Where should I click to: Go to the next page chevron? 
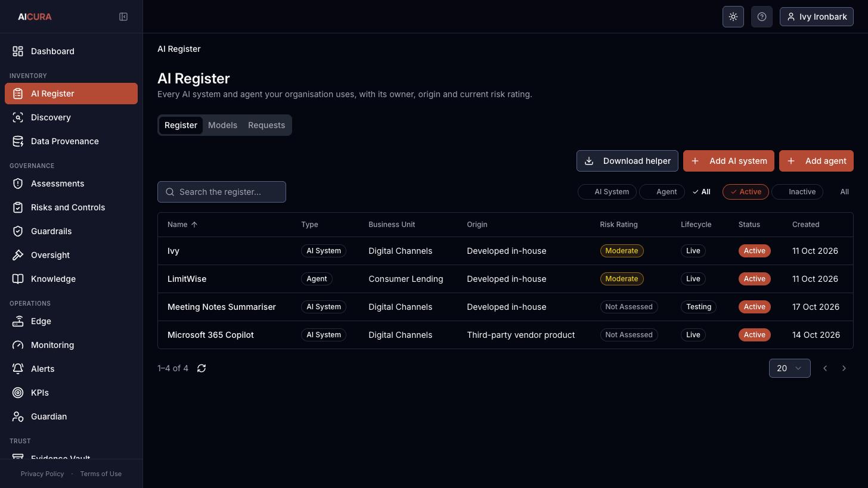point(844,368)
